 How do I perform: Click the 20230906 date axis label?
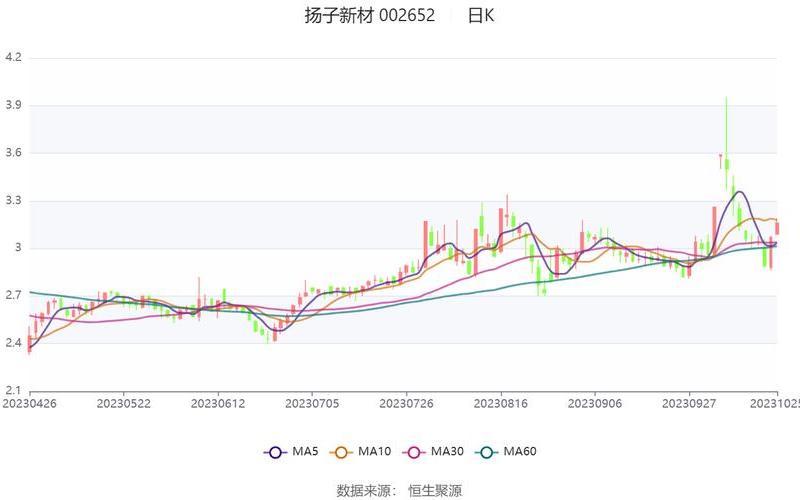coord(595,404)
